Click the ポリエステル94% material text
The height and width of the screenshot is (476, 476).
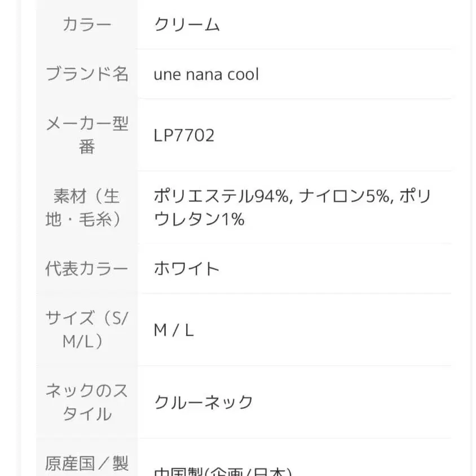coord(222,196)
